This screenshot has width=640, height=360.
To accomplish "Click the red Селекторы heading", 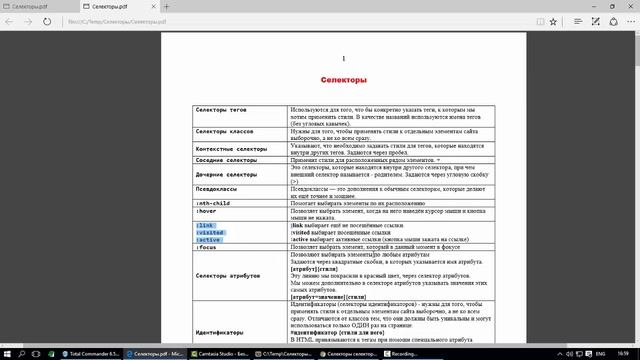I will click(x=344, y=80).
